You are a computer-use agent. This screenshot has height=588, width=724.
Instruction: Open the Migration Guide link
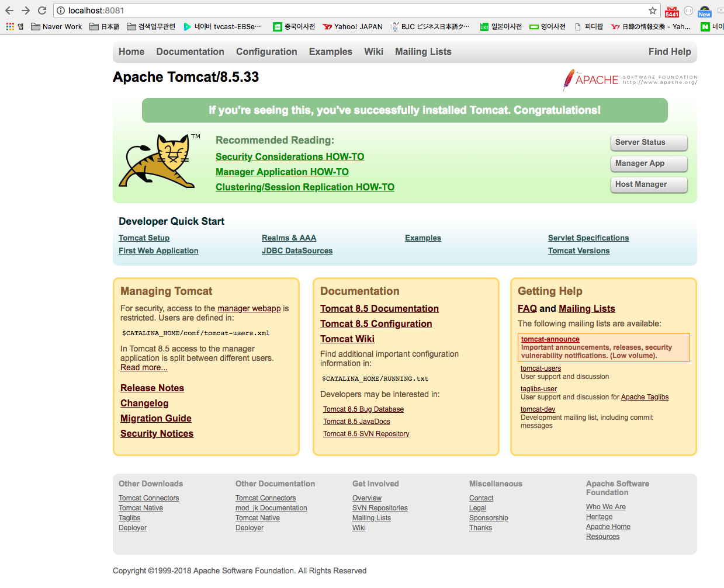click(156, 418)
